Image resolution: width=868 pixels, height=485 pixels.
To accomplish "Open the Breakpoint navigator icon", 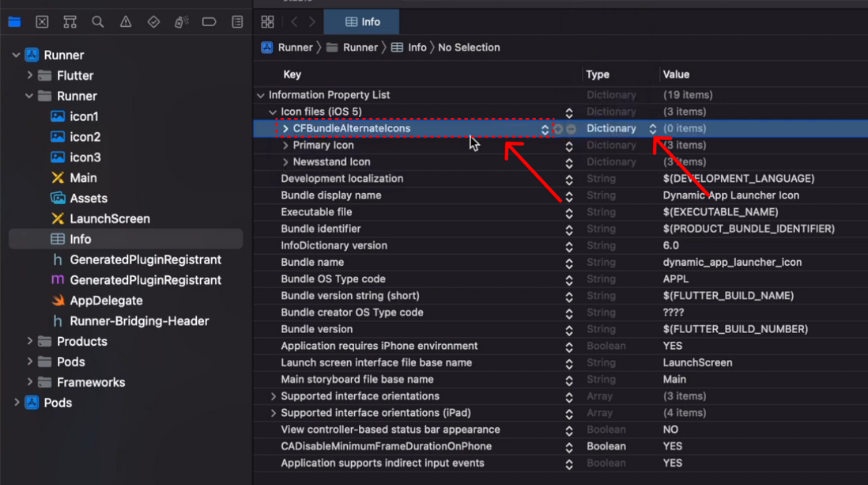I will 209,22.
